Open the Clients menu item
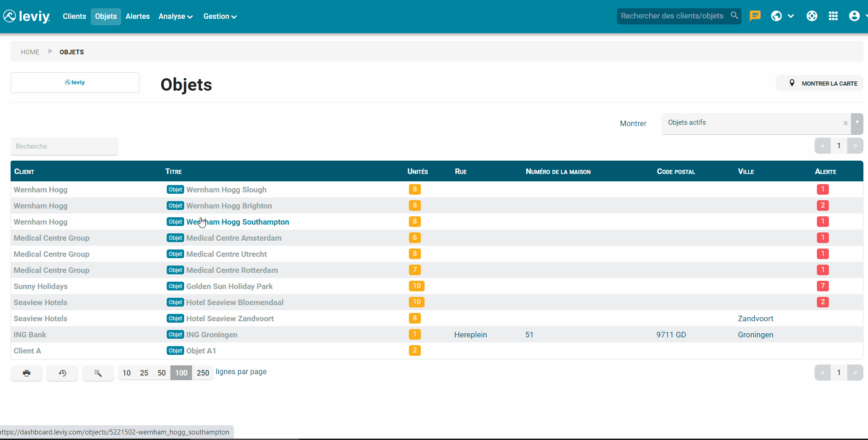The height and width of the screenshot is (440, 868). (x=74, y=17)
